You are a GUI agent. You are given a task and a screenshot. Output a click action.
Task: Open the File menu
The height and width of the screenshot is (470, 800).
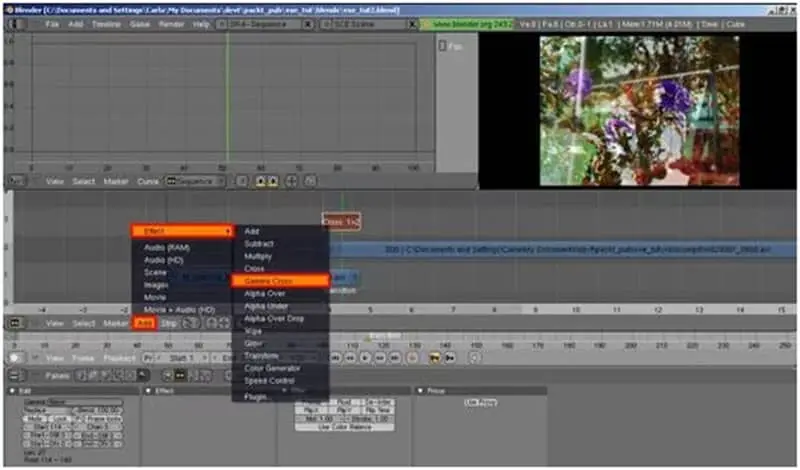(x=52, y=24)
